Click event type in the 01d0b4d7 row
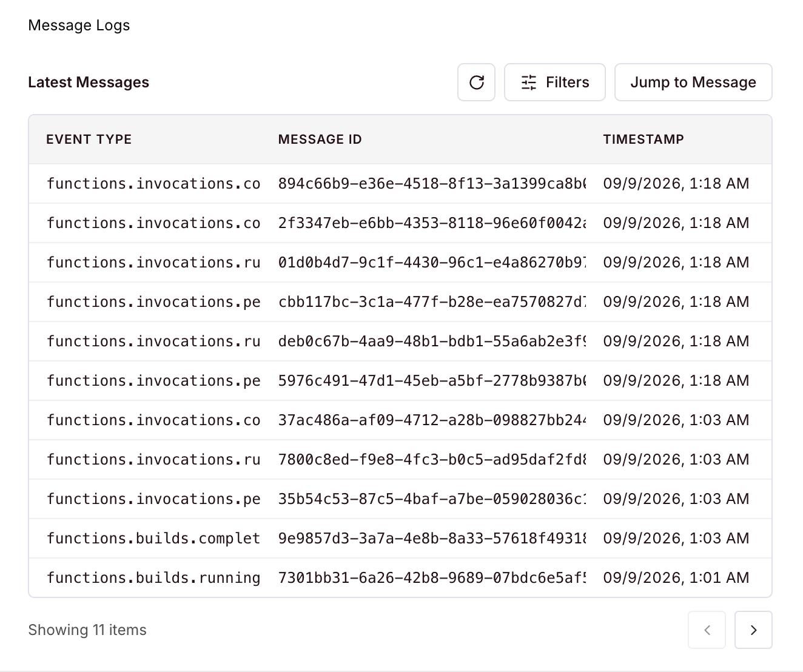The height and width of the screenshot is (672, 803). pos(153,262)
